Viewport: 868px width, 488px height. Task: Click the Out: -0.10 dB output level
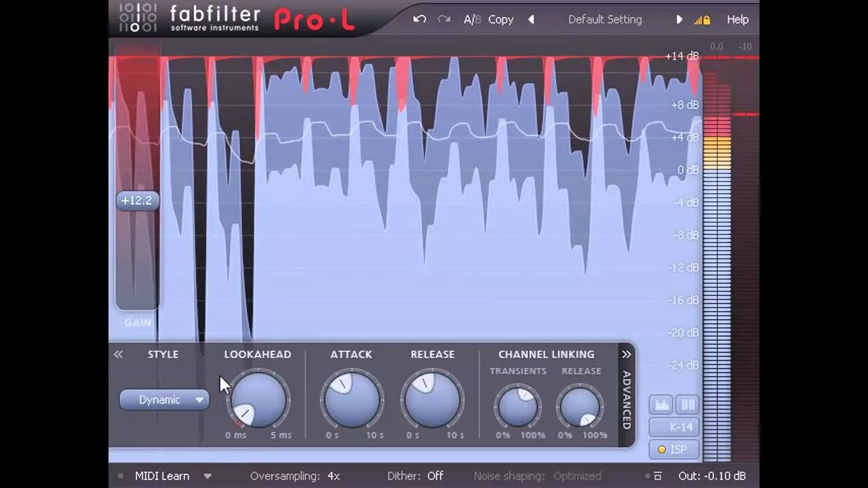pos(711,476)
